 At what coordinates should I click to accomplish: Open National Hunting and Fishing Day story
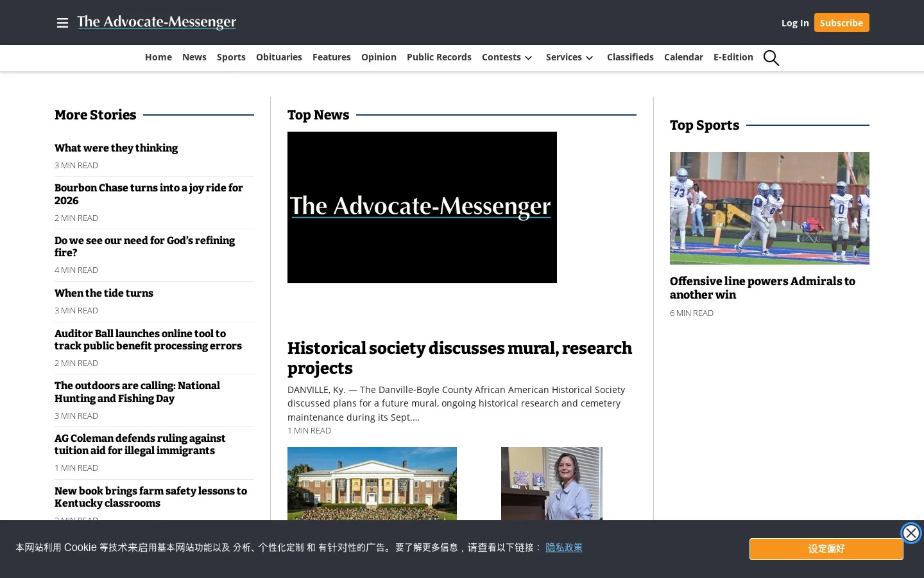pos(137,392)
